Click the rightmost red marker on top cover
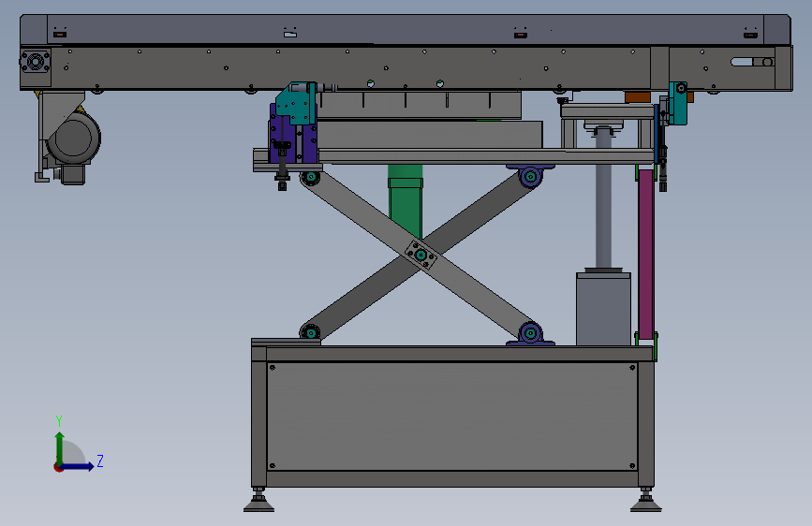The height and width of the screenshot is (526, 812). [750, 35]
